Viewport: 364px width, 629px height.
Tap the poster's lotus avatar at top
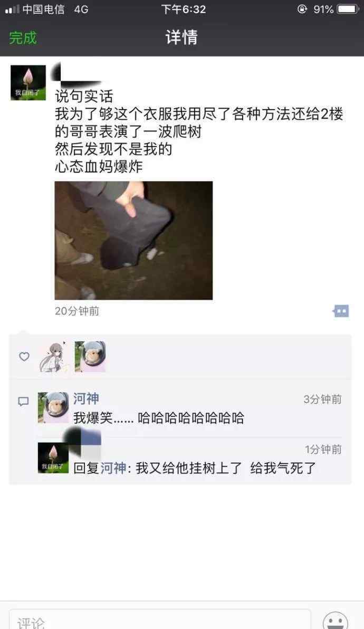click(x=28, y=83)
